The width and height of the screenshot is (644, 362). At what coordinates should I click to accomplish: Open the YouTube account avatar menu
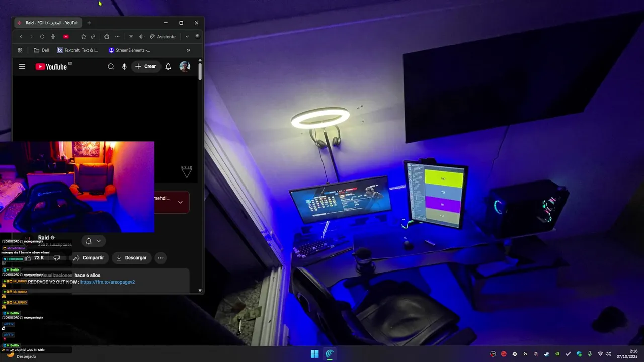185,66
